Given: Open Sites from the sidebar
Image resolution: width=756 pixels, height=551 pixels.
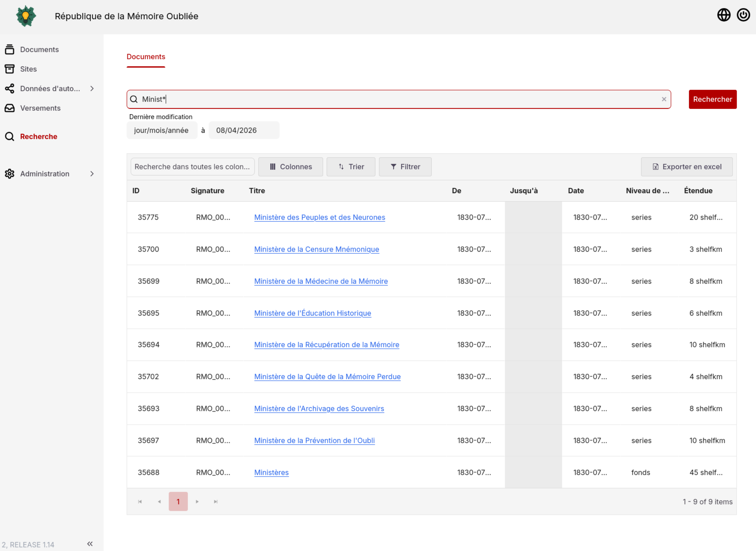Looking at the screenshot, I should coord(28,69).
